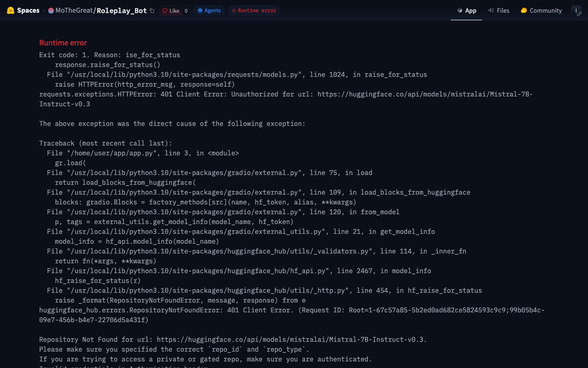Click the hf_api.py line 2467 entry

click(x=239, y=271)
